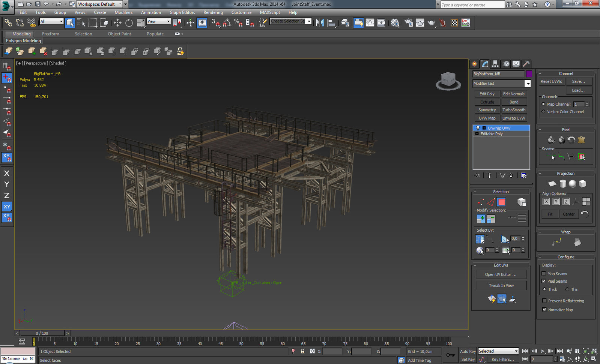Viewport: 600px width, 364px height.
Task: Enable the Map Seams checkbox
Action: click(544, 274)
